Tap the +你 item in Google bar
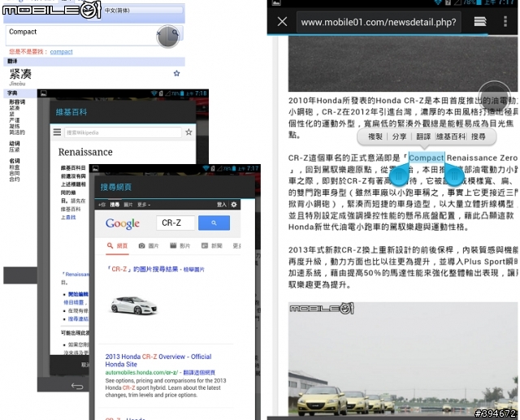This screenshot has width=520, height=420. click(102, 205)
